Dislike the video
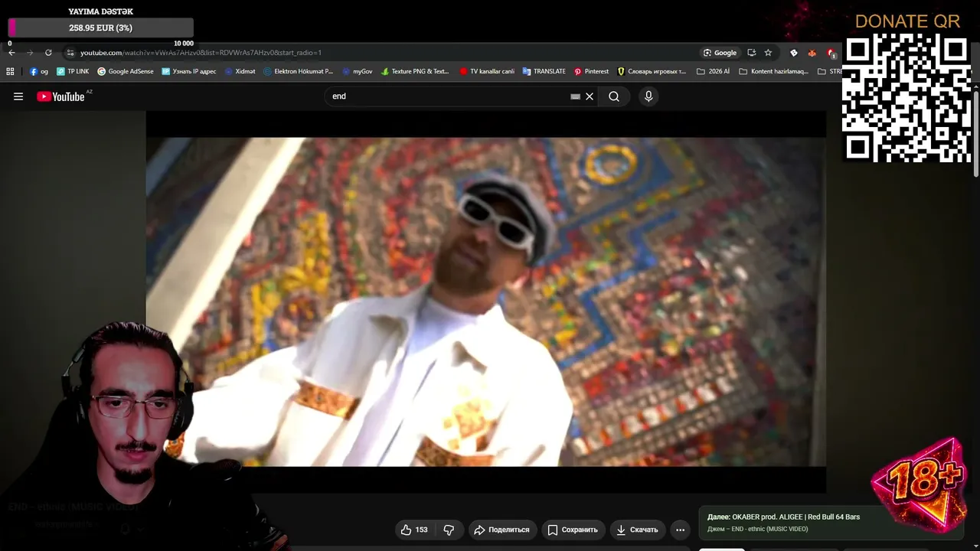 coord(449,530)
